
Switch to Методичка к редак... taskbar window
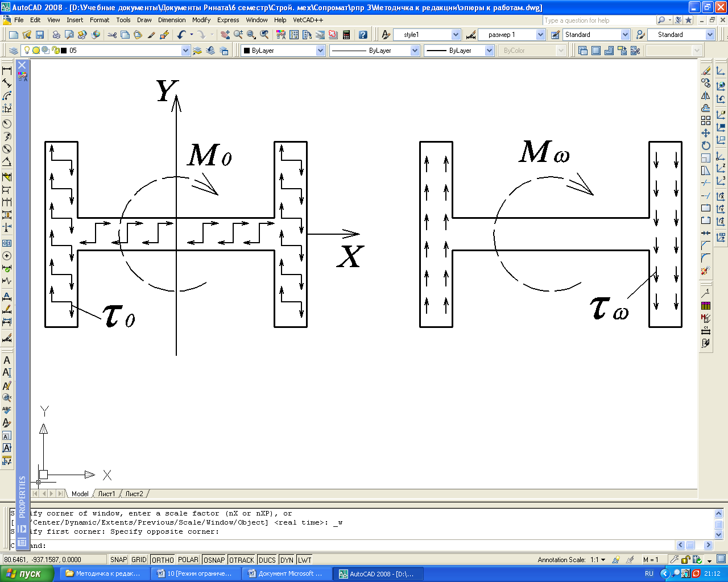104,573
